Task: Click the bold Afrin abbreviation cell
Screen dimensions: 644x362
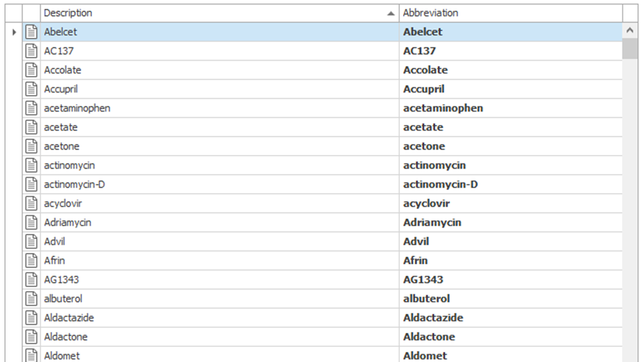Action: tap(511, 260)
